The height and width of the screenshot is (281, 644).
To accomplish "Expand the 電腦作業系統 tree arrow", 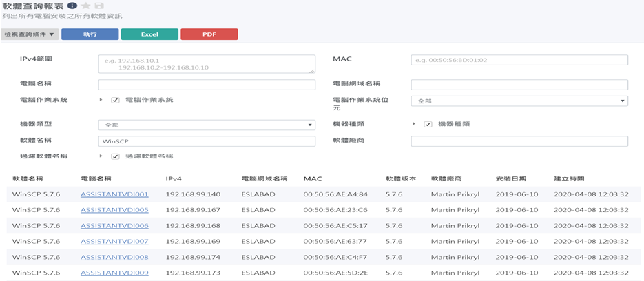I will 101,101.
